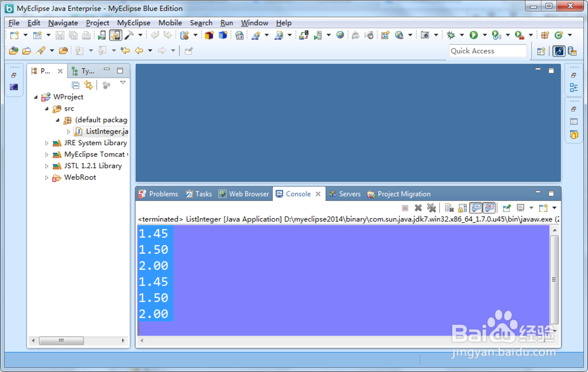Open the MyEclipse menu
Image resolution: width=588 pixels, height=372 pixels.
tap(133, 23)
